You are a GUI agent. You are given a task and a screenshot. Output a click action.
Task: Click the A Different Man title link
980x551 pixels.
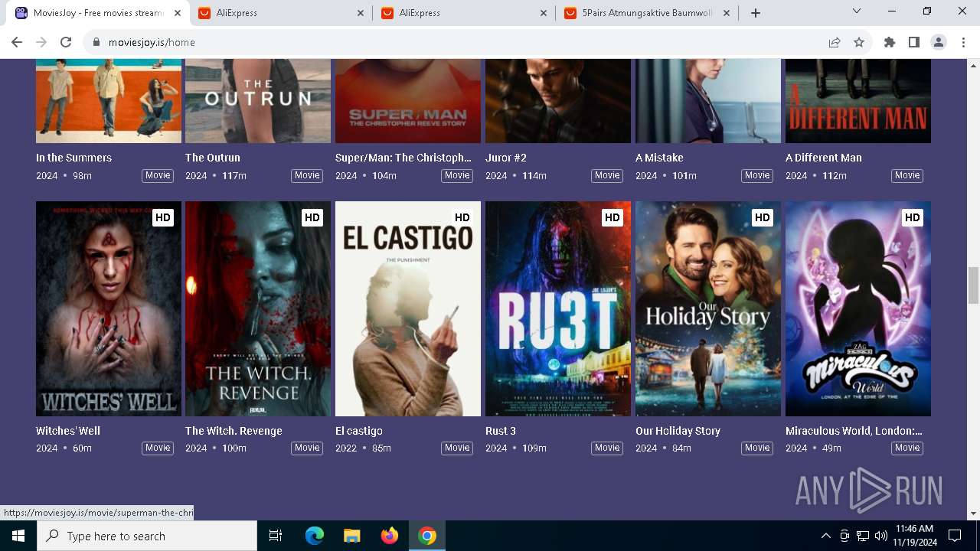824,158
